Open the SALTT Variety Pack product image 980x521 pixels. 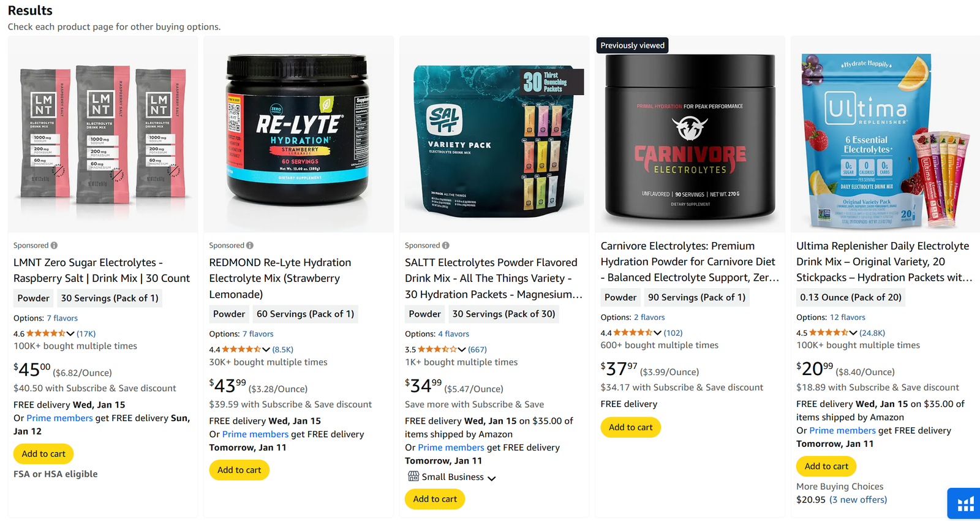pos(494,135)
